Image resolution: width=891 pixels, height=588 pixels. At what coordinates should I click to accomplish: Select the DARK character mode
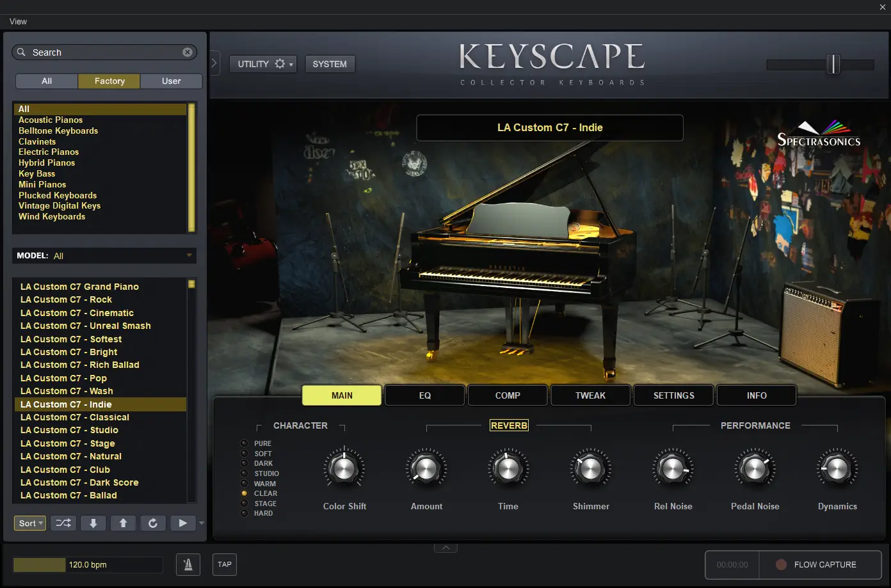pos(244,463)
